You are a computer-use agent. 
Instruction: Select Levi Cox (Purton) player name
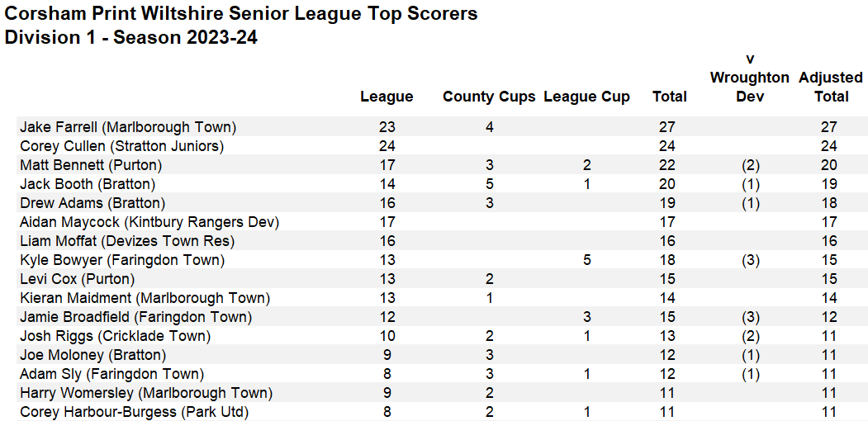click(77, 279)
